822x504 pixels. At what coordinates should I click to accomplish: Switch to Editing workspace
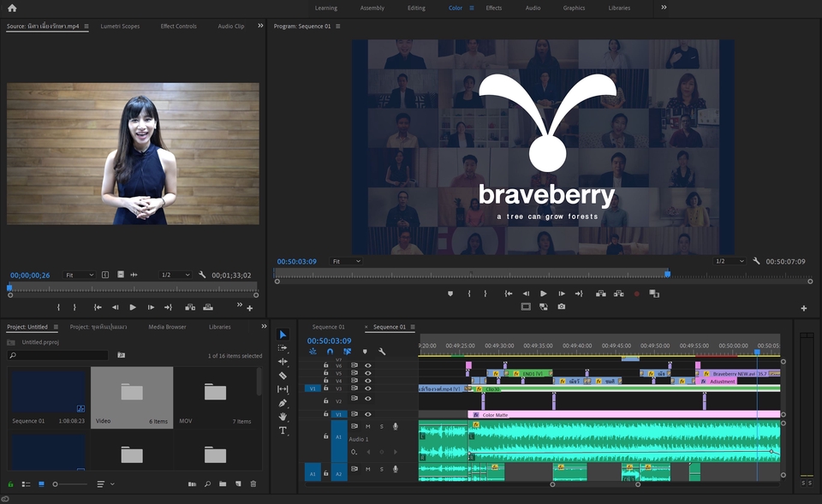pos(416,8)
